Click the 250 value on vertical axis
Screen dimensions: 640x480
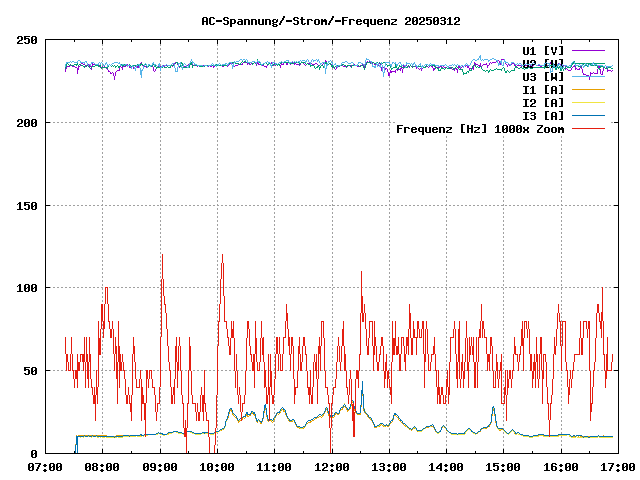27,40
